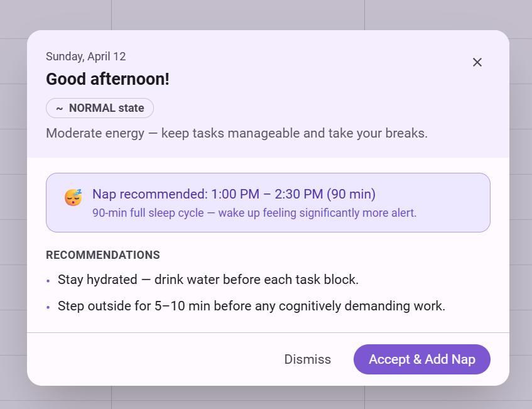Select the NORMAL state badge

tap(100, 108)
